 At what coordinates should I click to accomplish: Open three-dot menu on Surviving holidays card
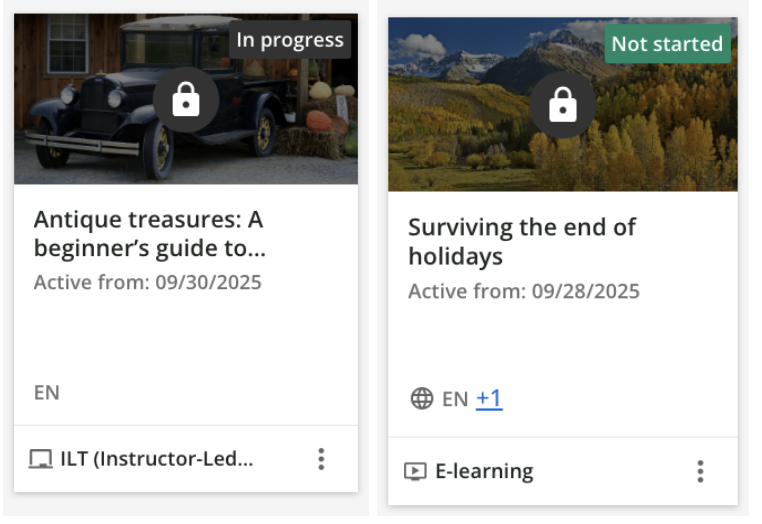tap(700, 471)
